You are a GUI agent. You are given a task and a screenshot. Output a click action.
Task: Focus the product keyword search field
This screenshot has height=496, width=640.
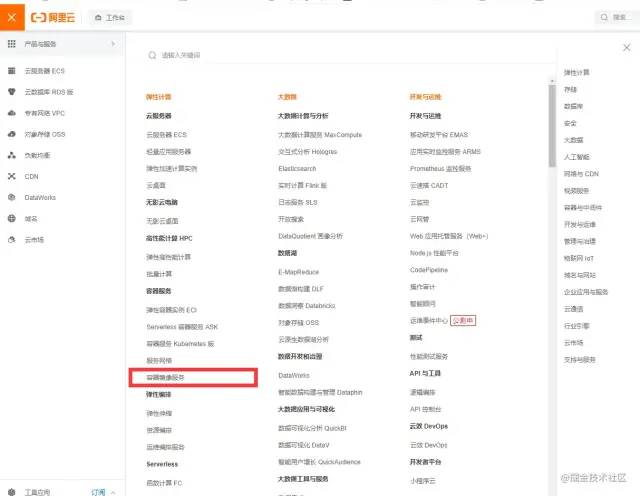[351, 55]
